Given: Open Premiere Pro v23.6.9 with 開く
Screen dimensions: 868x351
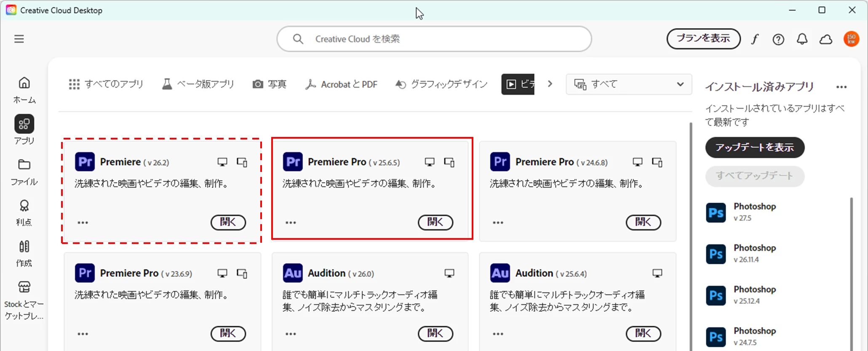Looking at the screenshot, I should (x=228, y=333).
